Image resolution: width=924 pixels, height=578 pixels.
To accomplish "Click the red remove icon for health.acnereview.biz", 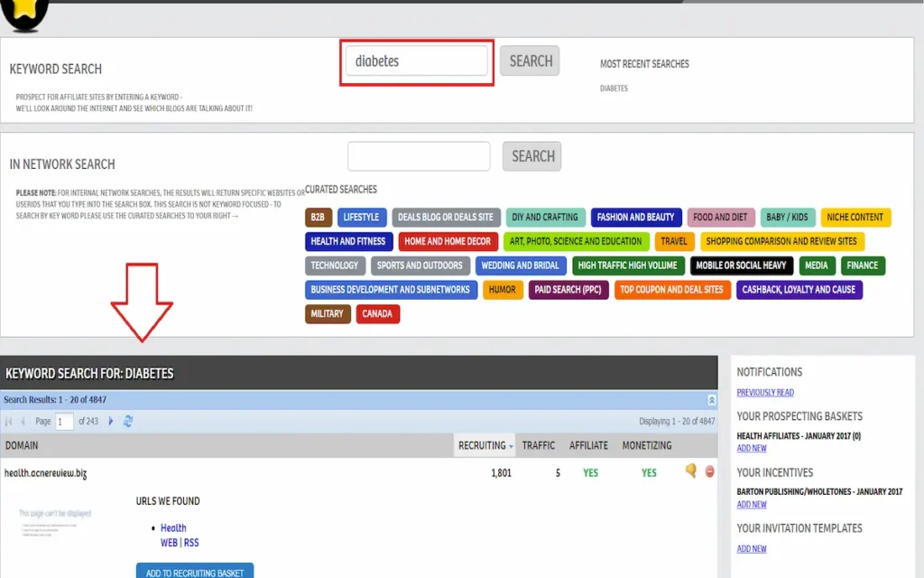I will point(709,471).
